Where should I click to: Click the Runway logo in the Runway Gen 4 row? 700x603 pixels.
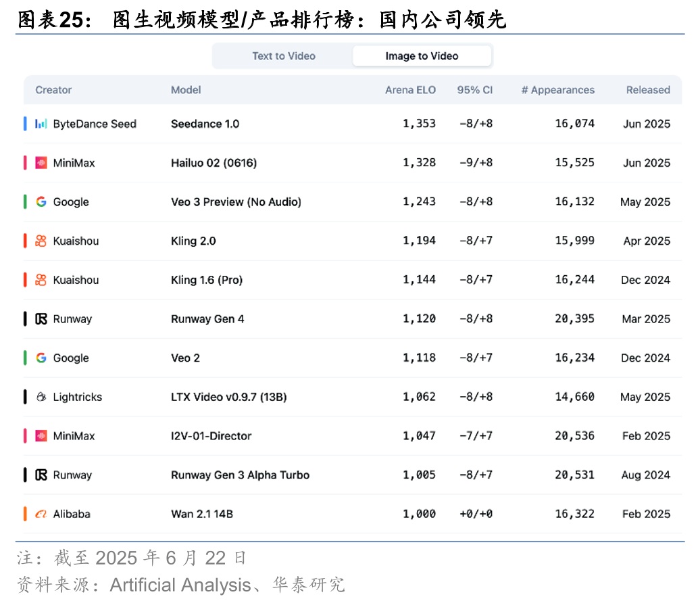point(41,319)
